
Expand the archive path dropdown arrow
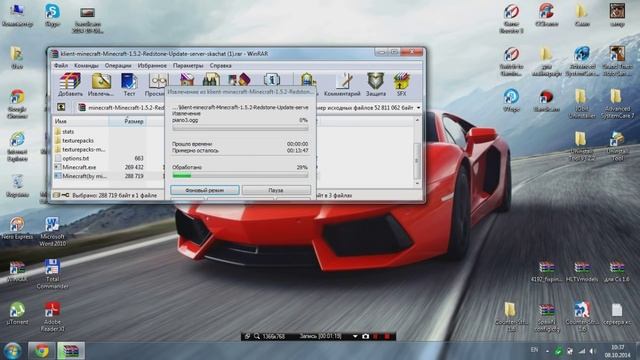click(x=418, y=108)
